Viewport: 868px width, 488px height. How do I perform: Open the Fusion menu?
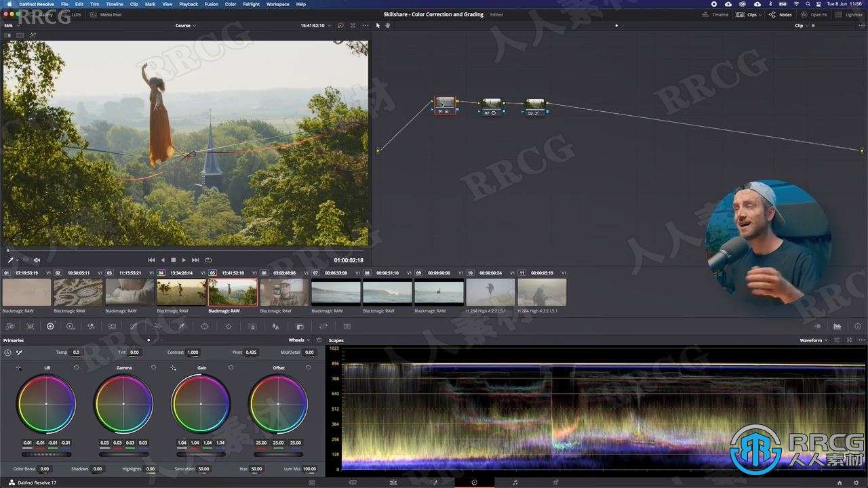(212, 4)
